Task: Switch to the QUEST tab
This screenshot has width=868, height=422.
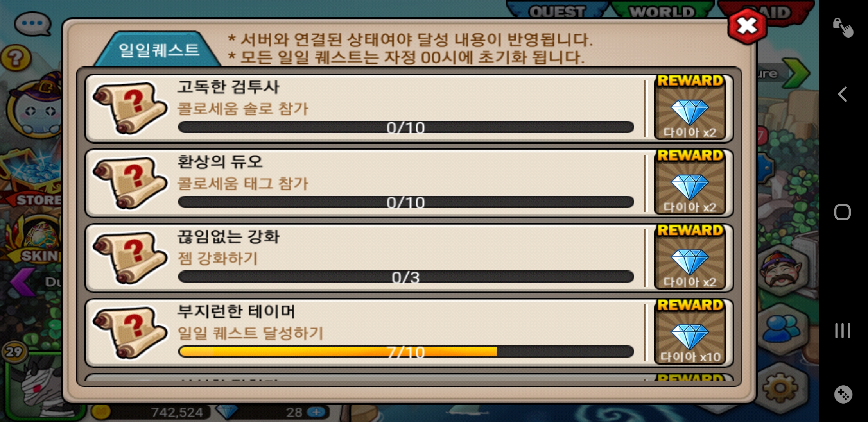Action: click(x=557, y=11)
